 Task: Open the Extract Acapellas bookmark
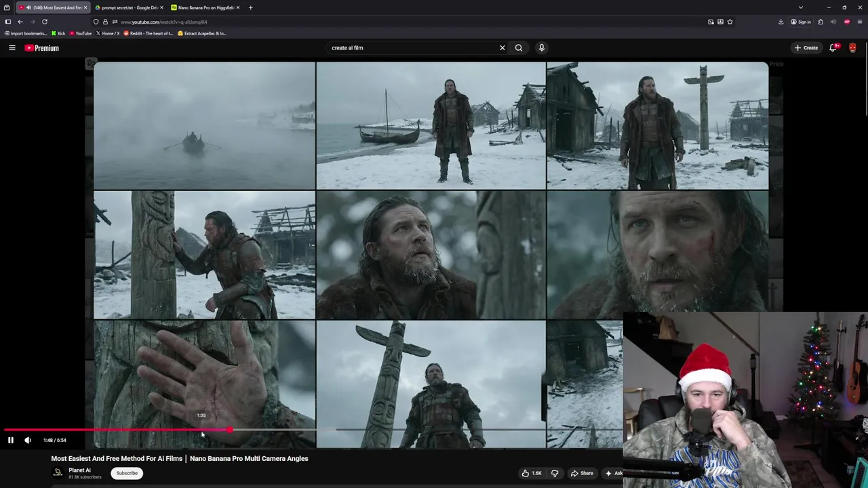point(202,33)
